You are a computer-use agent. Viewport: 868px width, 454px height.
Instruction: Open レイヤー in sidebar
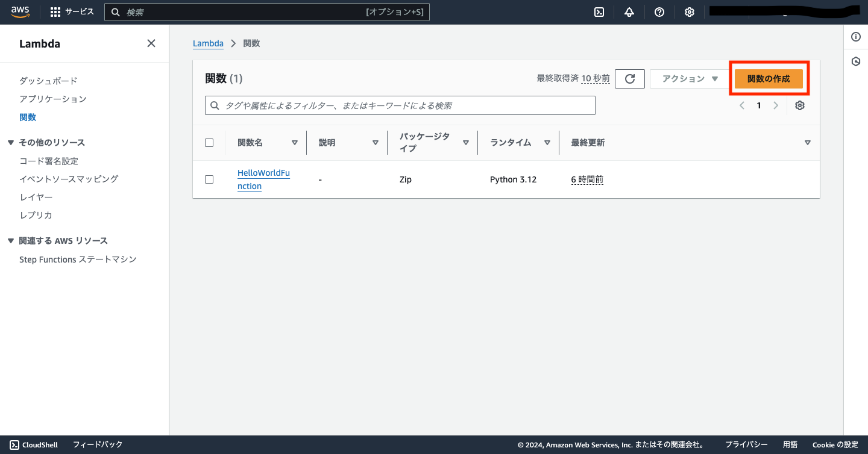coord(36,197)
